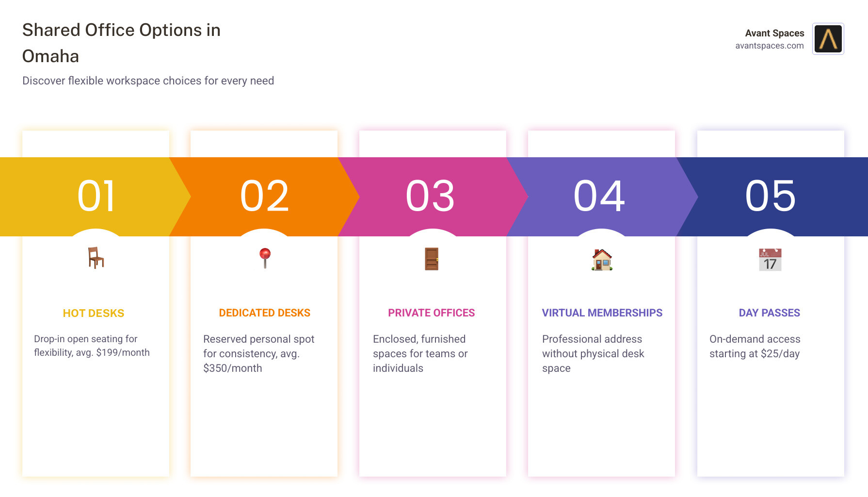The height and width of the screenshot is (497, 868).
Task: Click the door icon above Private Offices
Action: (x=432, y=259)
